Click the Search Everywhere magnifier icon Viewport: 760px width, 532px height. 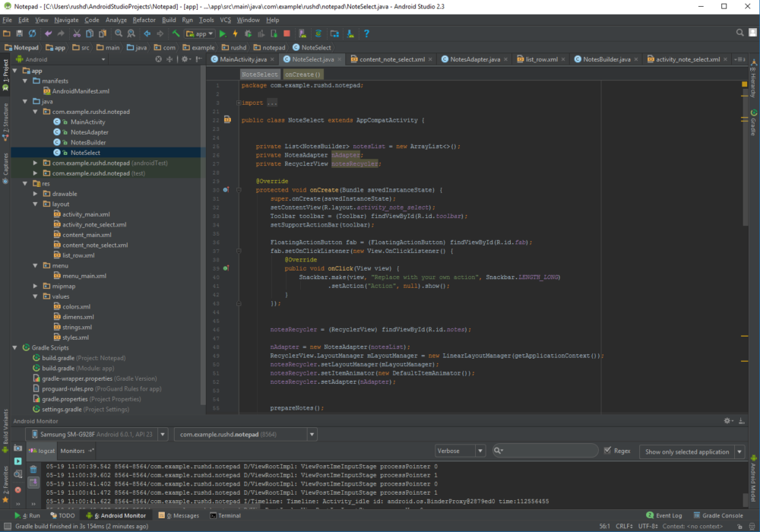coord(741,33)
